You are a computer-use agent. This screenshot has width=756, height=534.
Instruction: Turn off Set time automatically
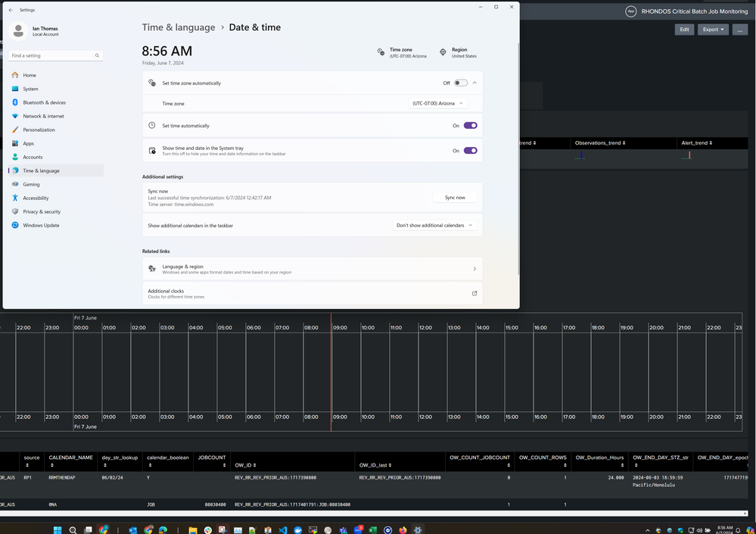[470, 126]
